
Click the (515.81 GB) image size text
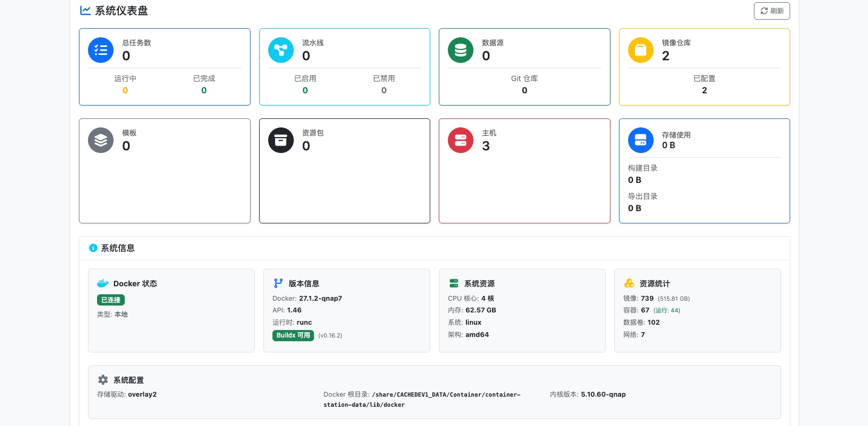pos(674,299)
